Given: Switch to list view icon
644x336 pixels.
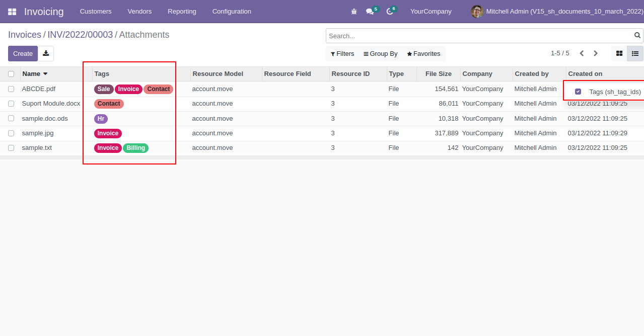Looking at the screenshot, I should (635, 53).
